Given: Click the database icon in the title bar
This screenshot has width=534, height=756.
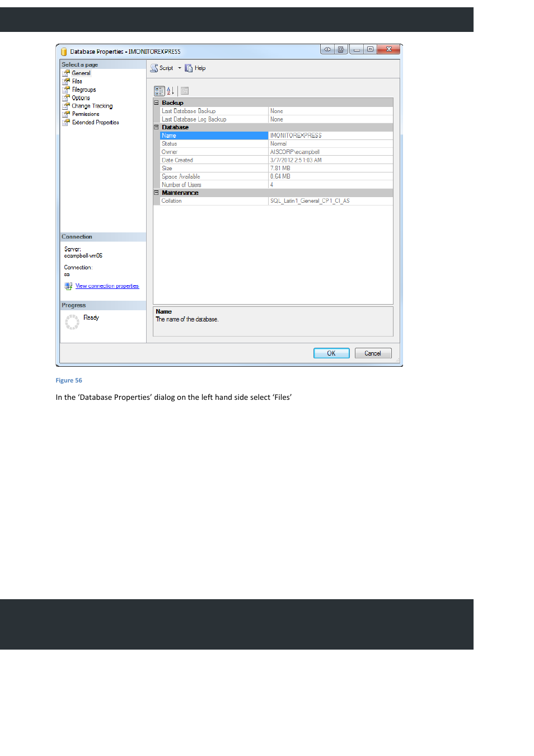Looking at the screenshot, I should pyautogui.click(x=64, y=52).
